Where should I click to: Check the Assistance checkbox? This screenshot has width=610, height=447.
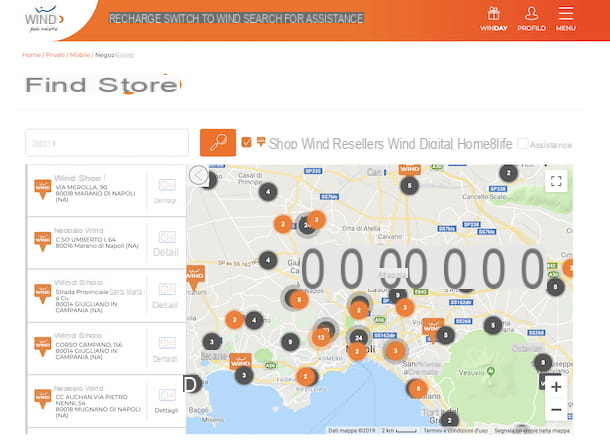(x=523, y=144)
